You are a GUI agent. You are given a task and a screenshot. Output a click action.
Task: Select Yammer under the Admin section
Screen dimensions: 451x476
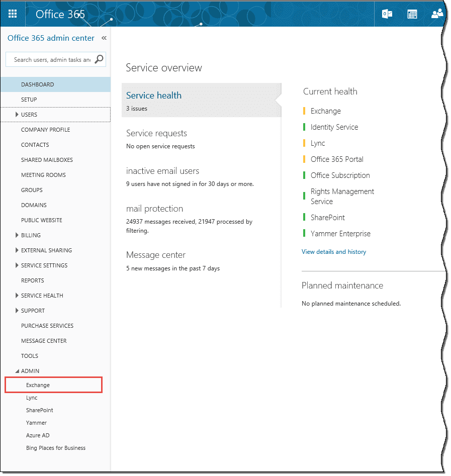(36, 422)
